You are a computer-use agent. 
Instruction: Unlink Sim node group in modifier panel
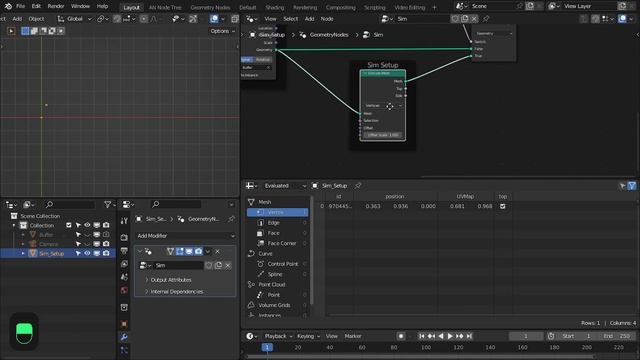point(228,265)
